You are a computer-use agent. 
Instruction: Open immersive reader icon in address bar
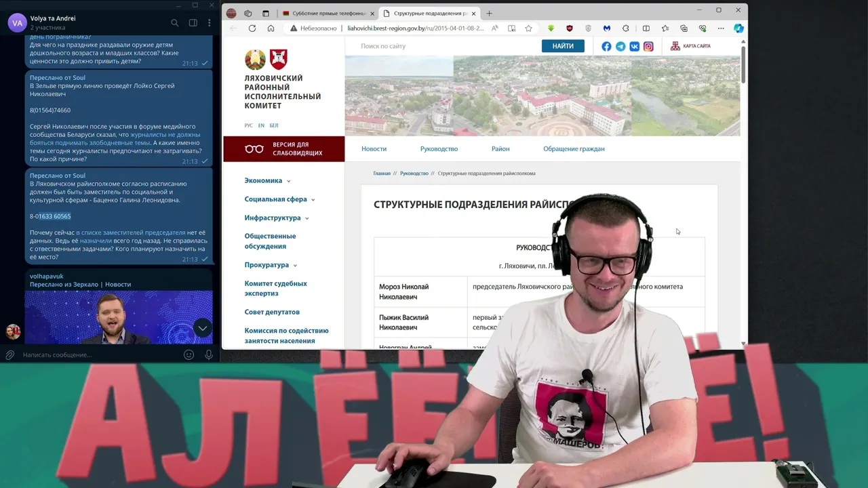click(x=511, y=28)
